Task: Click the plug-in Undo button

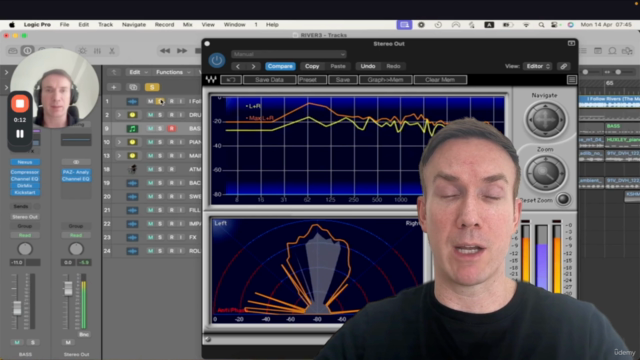Action: coord(368,66)
